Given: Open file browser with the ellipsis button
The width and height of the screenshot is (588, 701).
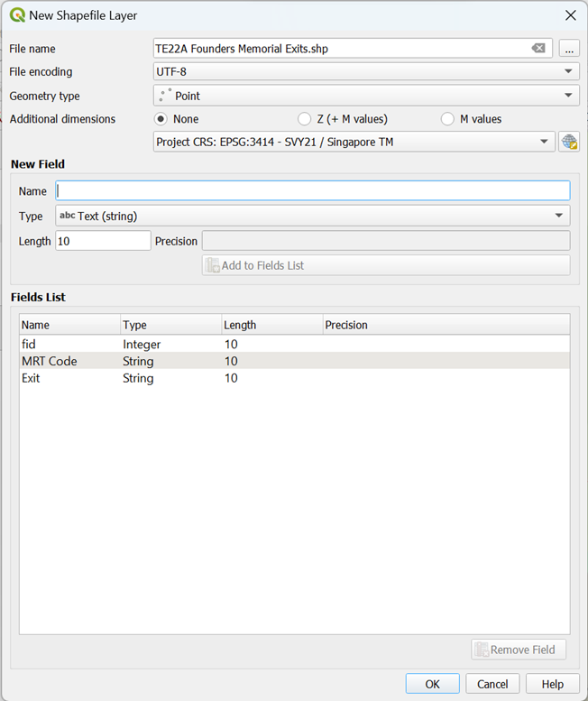Looking at the screenshot, I should coord(568,49).
